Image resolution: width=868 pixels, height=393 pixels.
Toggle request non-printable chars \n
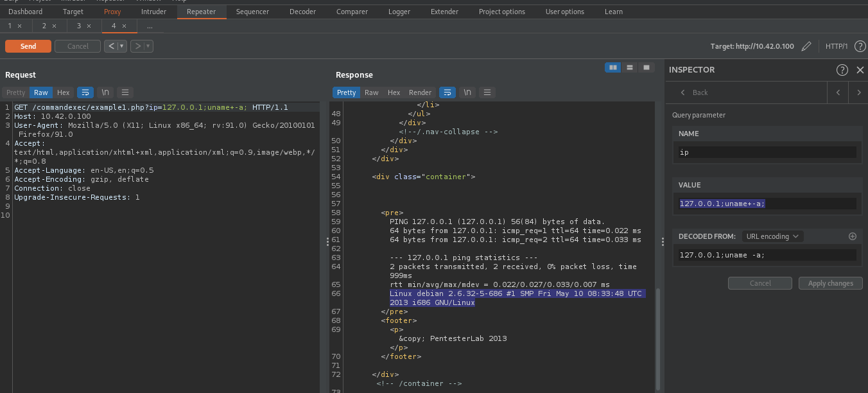pyautogui.click(x=106, y=92)
